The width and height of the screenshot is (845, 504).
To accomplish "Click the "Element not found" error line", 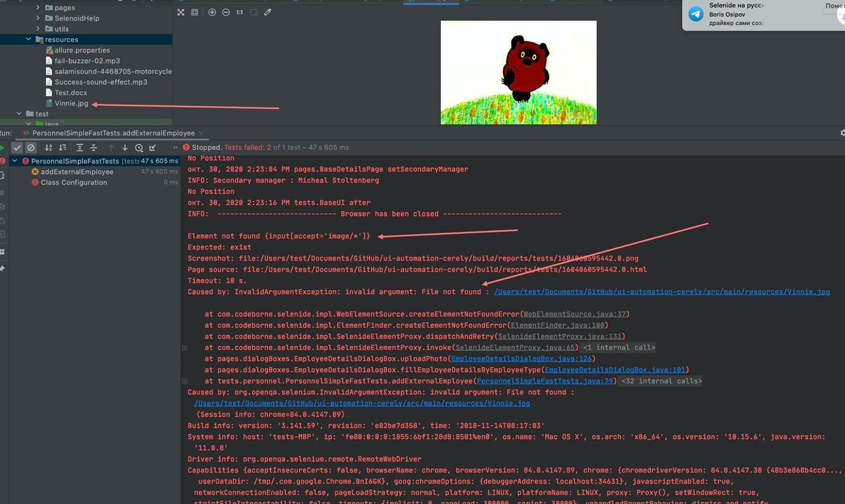I will [x=279, y=236].
